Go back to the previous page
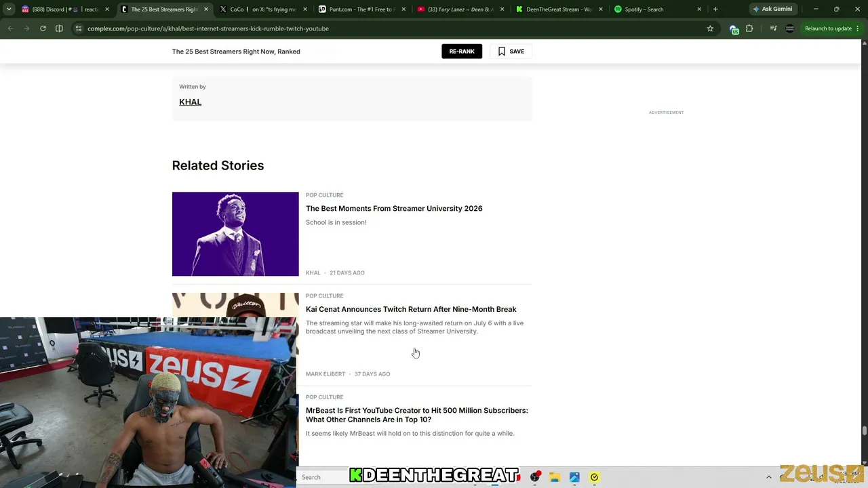The width and height of the screenshot is (868, 488). point(10,28)
